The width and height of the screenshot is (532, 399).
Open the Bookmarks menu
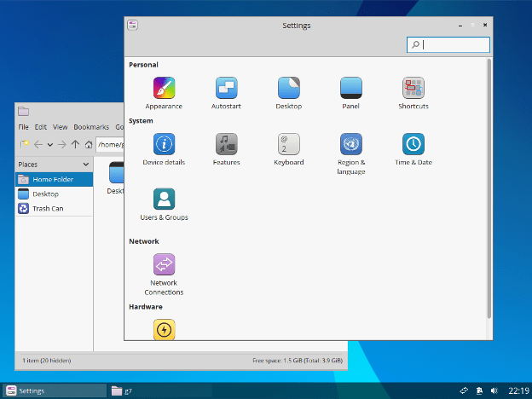(x=90, y=127)
